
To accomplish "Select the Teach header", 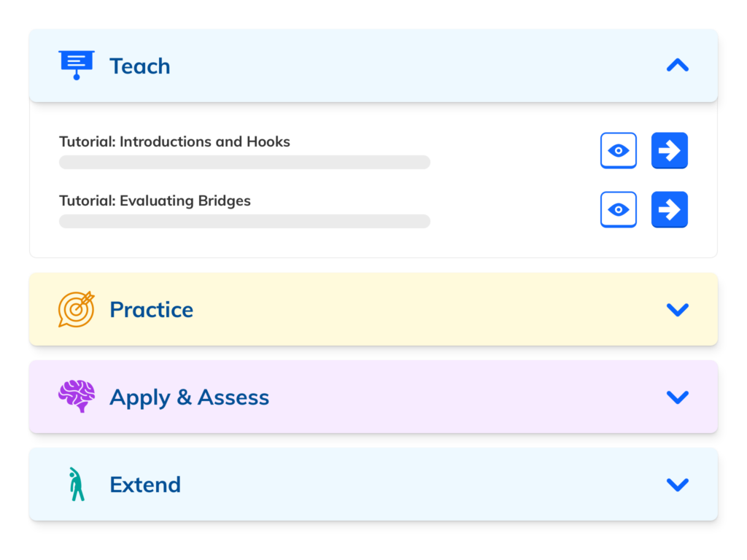I will [140, 66].
